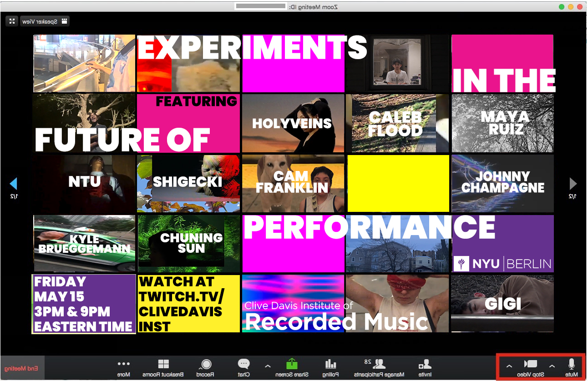Select the GIGI video thumbnail
The image size is (588, 381).
pyautogui.click(x=502, y=303)
